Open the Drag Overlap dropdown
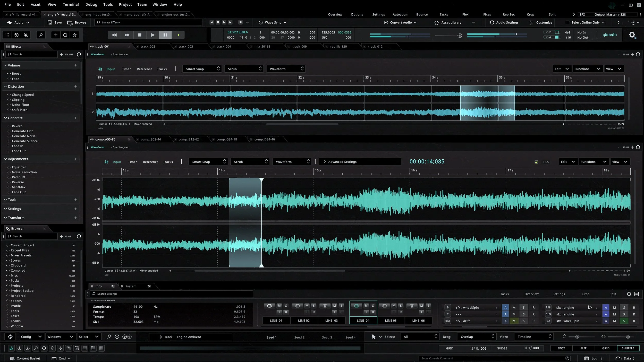Viewport: 644px width, 362px height. (x=476, y=337)
